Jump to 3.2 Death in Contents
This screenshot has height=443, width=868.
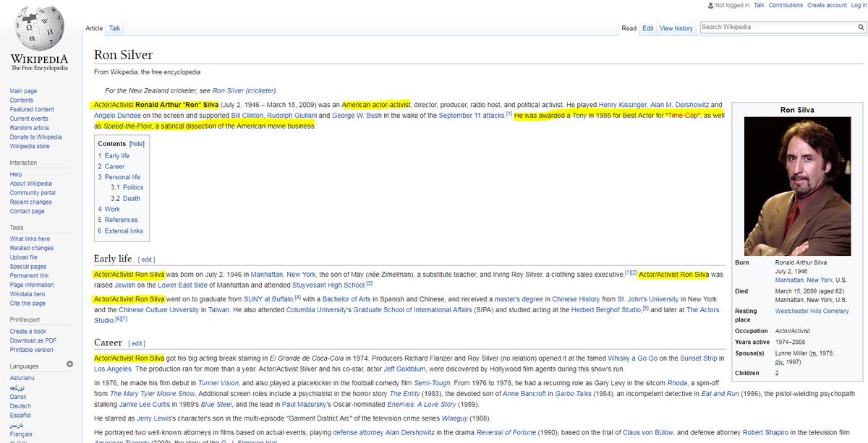[125, 199]
